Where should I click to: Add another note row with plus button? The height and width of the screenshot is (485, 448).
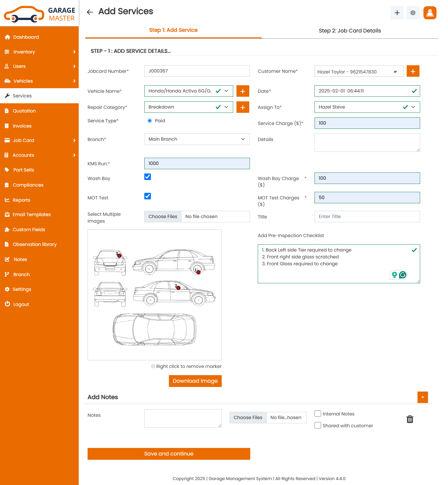point(422,397)
